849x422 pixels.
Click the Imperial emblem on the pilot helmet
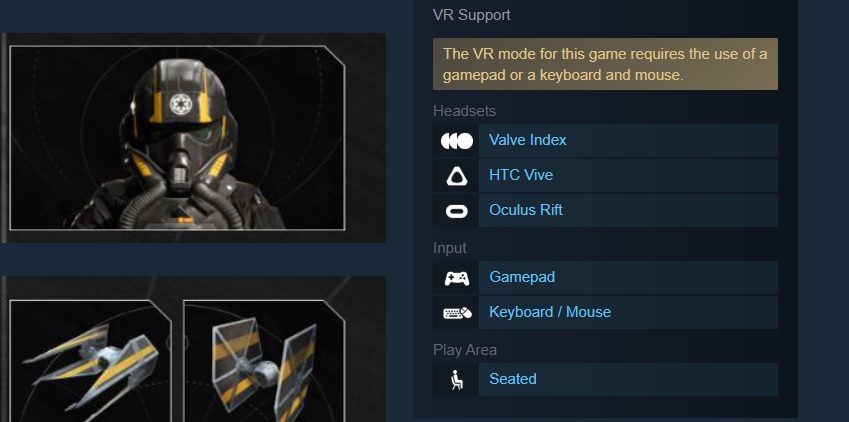coord(179,104)
